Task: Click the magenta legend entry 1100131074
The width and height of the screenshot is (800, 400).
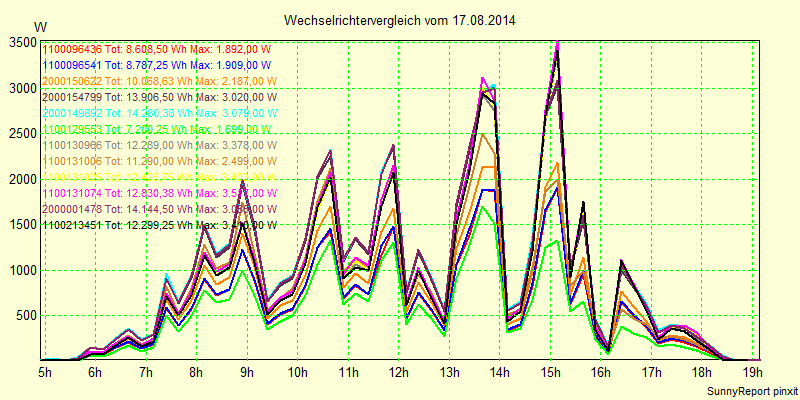Action: [160, 193]
